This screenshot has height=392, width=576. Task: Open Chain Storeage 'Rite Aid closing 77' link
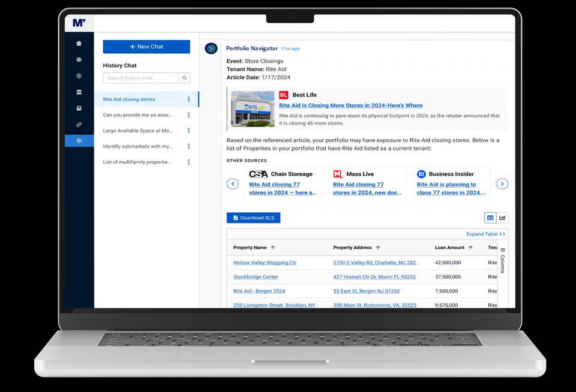tap(283, 189)
